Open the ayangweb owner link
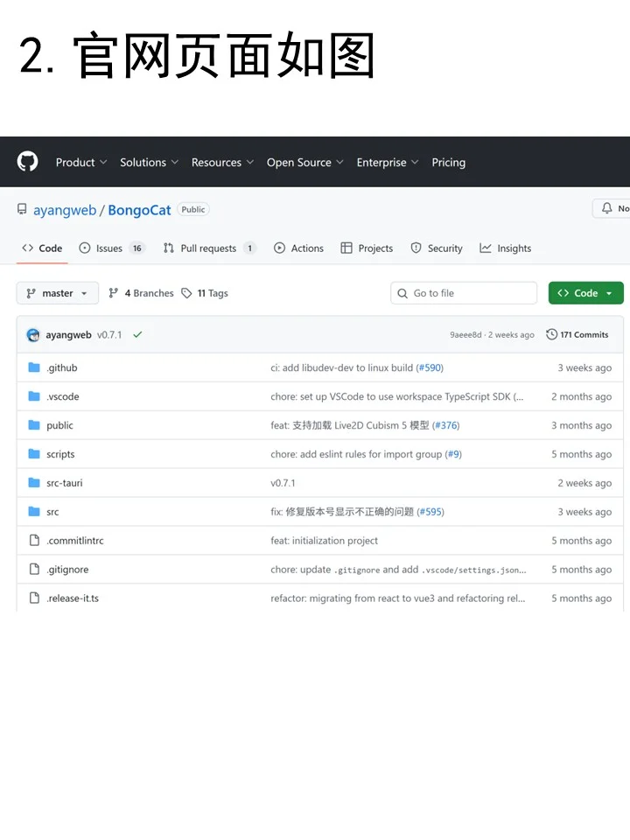This screenshot has height=840, width=630. [65, 210]
